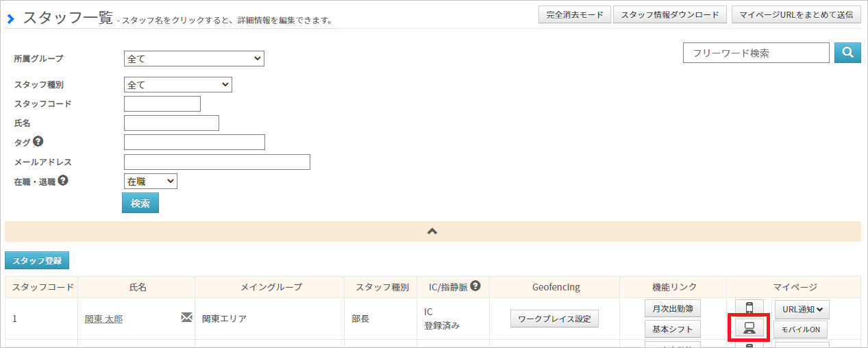
Task: Expand the URL通知 dropdown button
Action: pyautogui.click(x=802, y=309)
